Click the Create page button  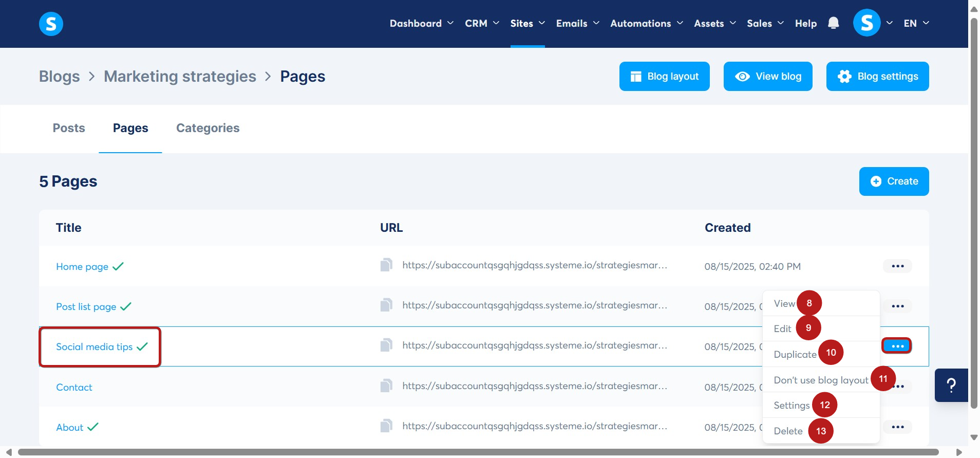pos(894,181)
